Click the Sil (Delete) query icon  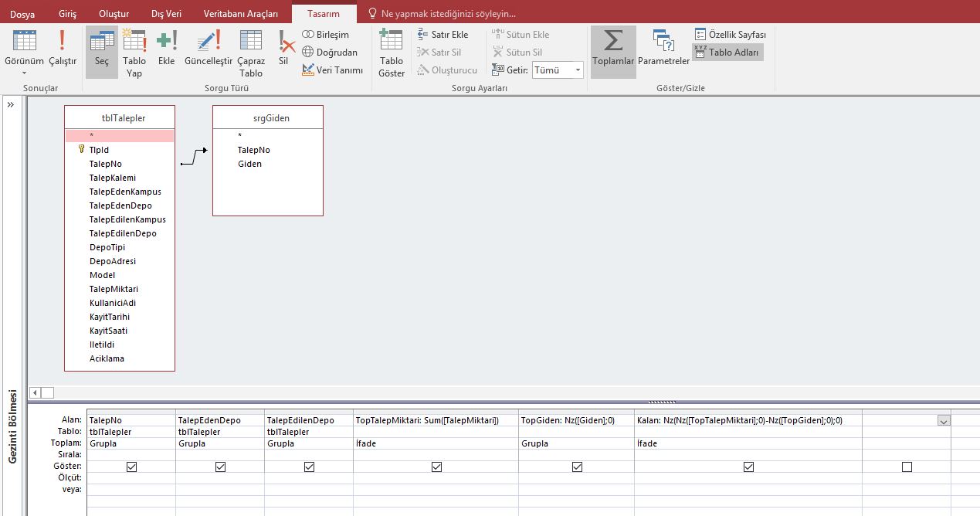point(283,48)
